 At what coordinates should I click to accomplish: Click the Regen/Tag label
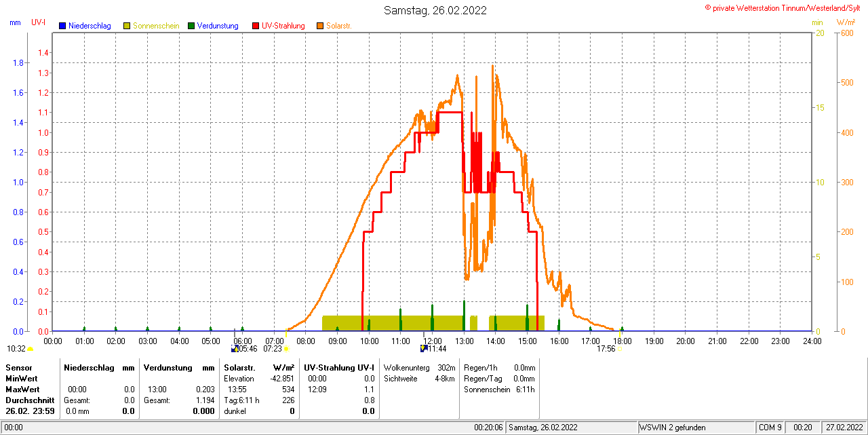(482, 378)
